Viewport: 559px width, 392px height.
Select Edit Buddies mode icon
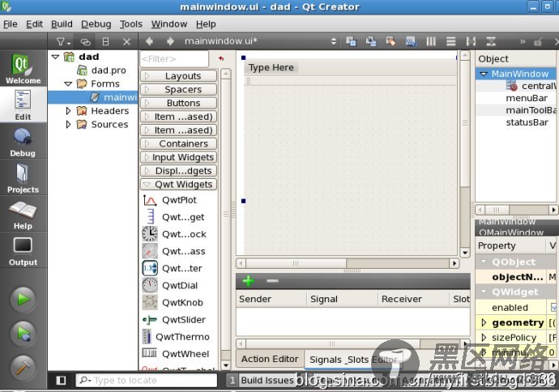tap(390, 41)
